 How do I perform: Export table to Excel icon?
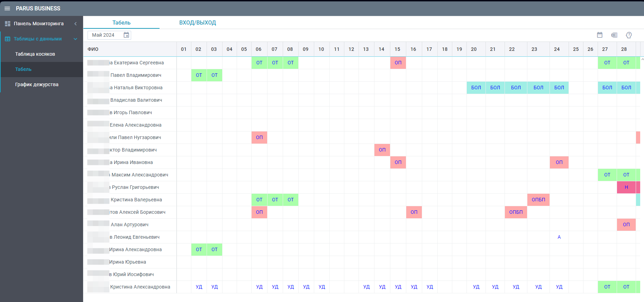coord(614,35)
